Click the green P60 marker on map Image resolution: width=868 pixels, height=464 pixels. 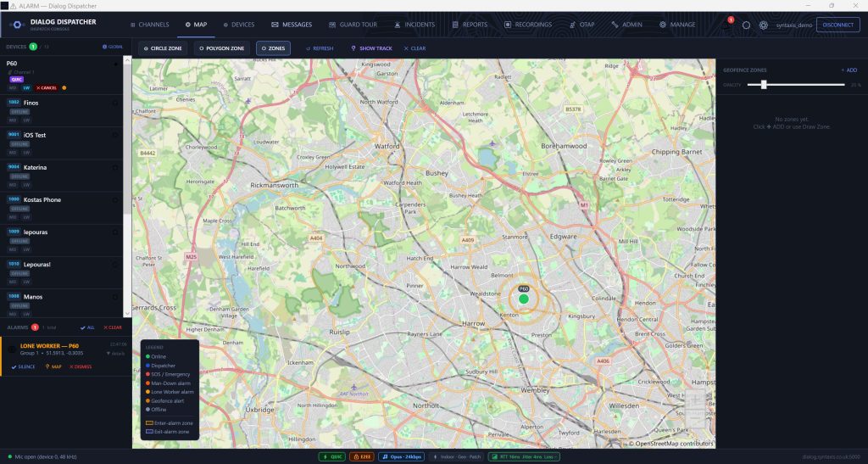pos(523,299)
